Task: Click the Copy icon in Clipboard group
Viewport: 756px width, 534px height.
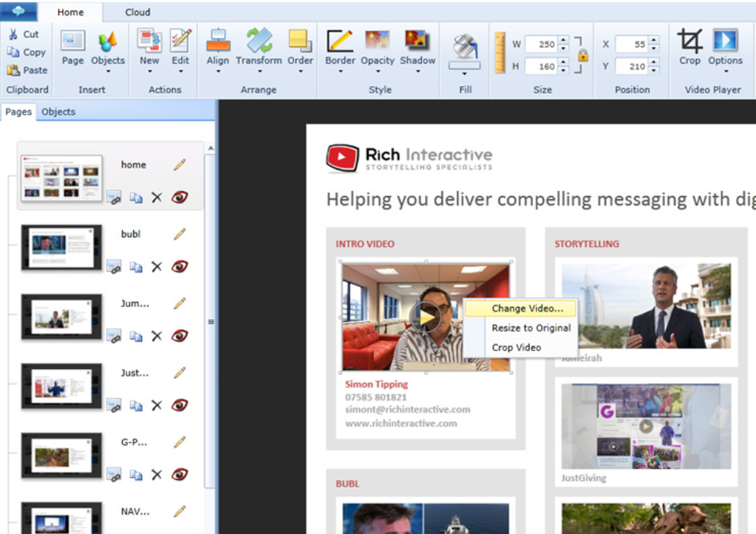Action: pyautogui.click(x=13, y=52)
